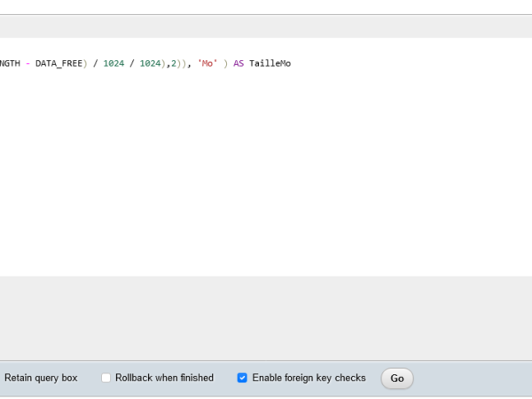Click the 'Mo' string literal in query
This screenshot has width=532, height=399.
click(208, 64)
